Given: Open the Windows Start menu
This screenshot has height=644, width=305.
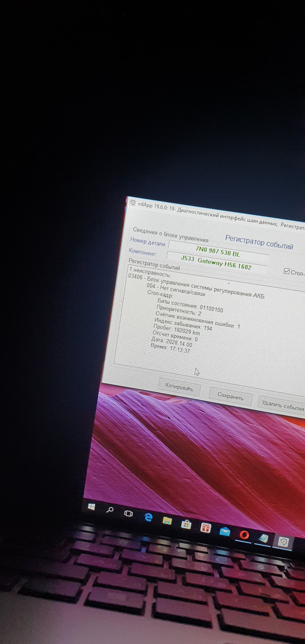Looking at the screenshot, I should point(91,507).
